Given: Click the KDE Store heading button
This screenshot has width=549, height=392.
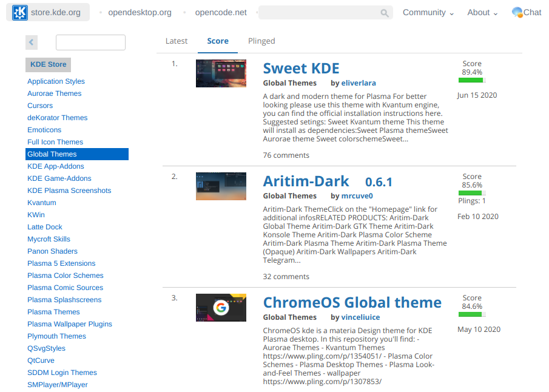Looking at the screenshot, I should [49, 65].
